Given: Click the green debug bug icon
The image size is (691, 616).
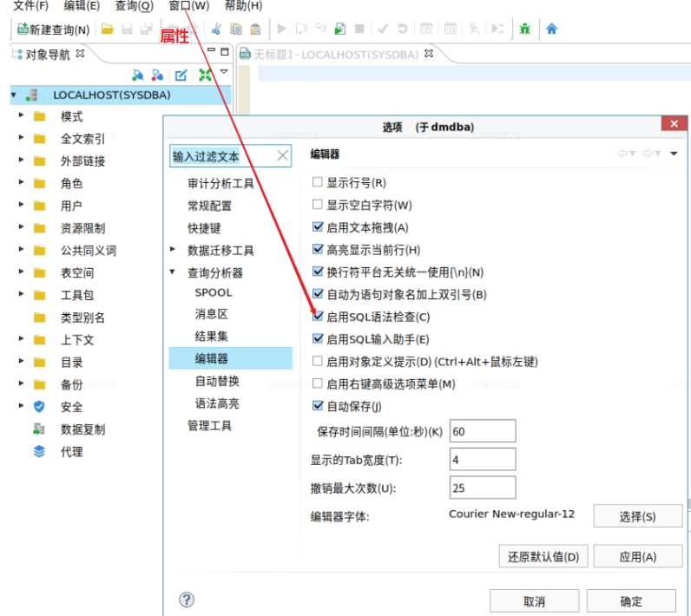Looking at the screenshot, I should tap(525, 29).
